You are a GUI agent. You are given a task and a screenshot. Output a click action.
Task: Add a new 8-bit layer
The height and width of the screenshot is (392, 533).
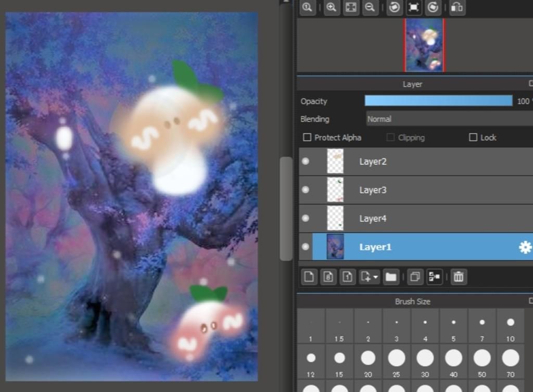(328, 277)
